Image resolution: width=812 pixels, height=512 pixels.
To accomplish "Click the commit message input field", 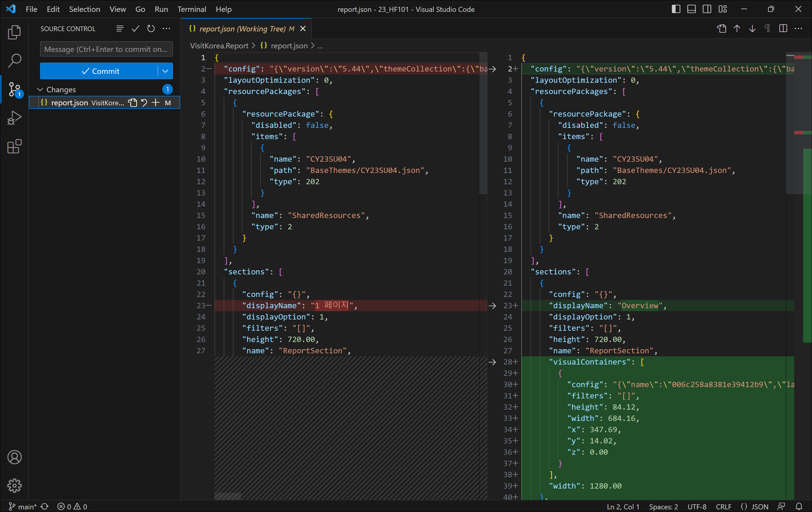I will point(106,49).
